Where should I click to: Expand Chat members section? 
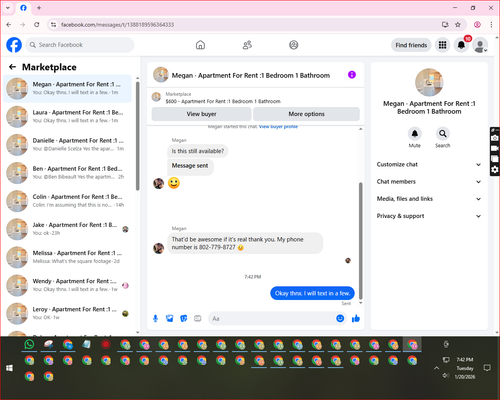tap(429, 182)
